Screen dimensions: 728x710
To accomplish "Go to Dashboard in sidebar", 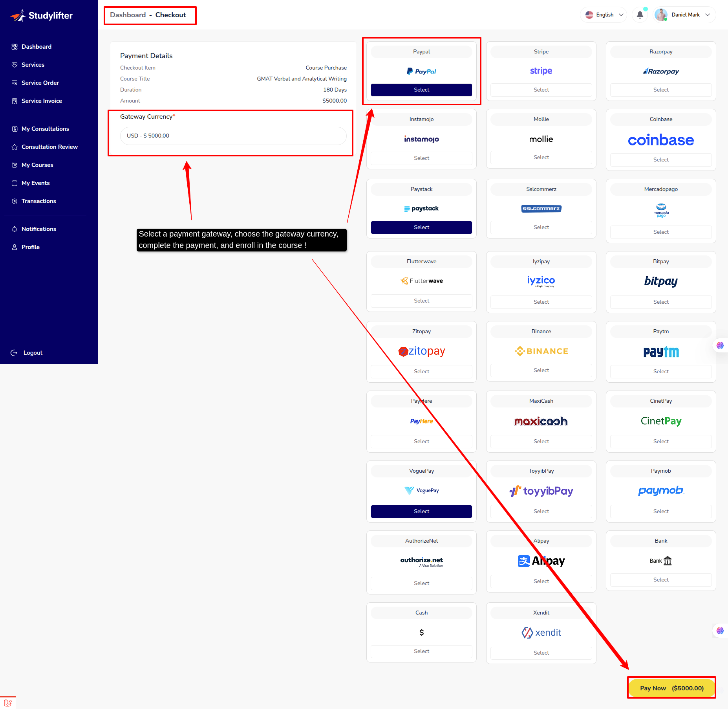I will tap(37, 47).
